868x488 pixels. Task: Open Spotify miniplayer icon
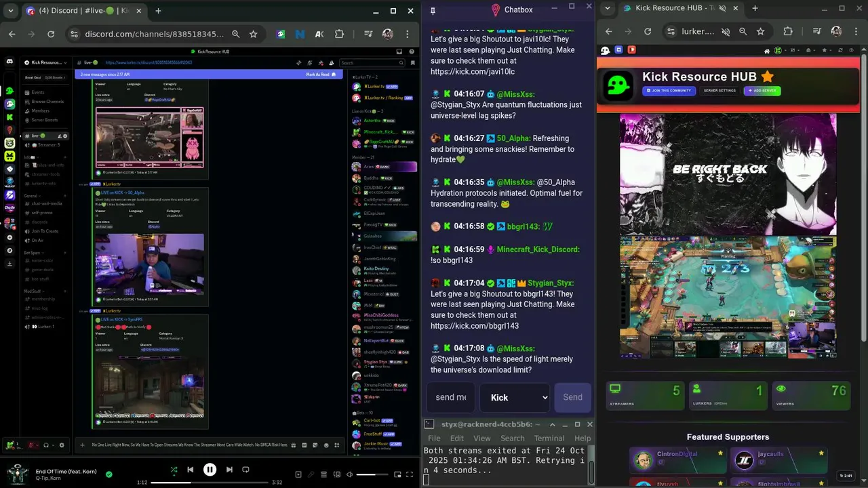point(397,474)
